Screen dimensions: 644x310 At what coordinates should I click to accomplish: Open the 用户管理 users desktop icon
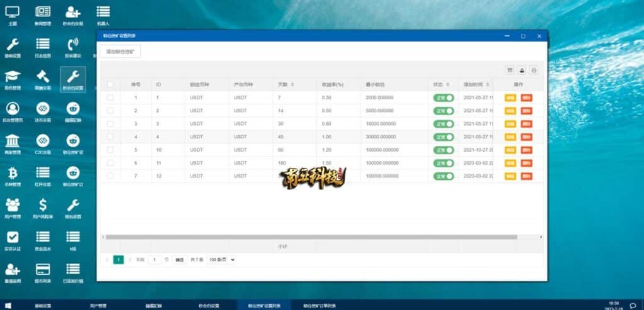click(13, 205)
